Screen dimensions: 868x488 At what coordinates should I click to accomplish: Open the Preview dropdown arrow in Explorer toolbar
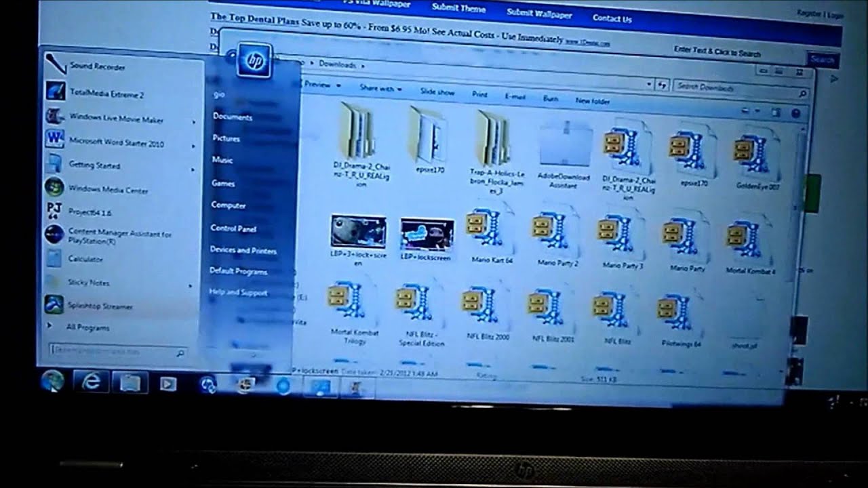pyautogui.click(x=338, y=85)
